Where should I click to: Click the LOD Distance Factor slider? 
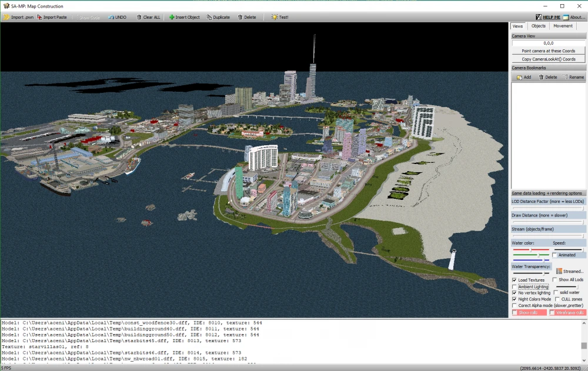pos(548,208)
